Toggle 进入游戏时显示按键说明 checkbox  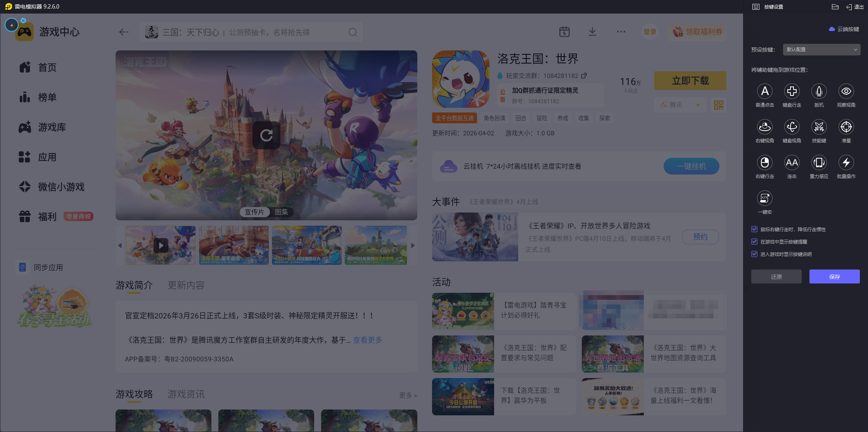tap(754, 254)
